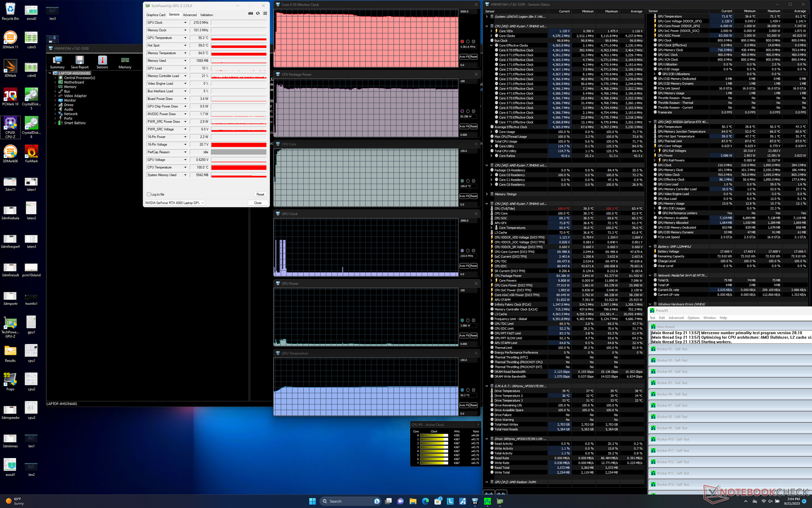This screenshot has width=812, height=508.
Task: Click GPU-Z screenshot camera icon
Action: click(250, 14)
